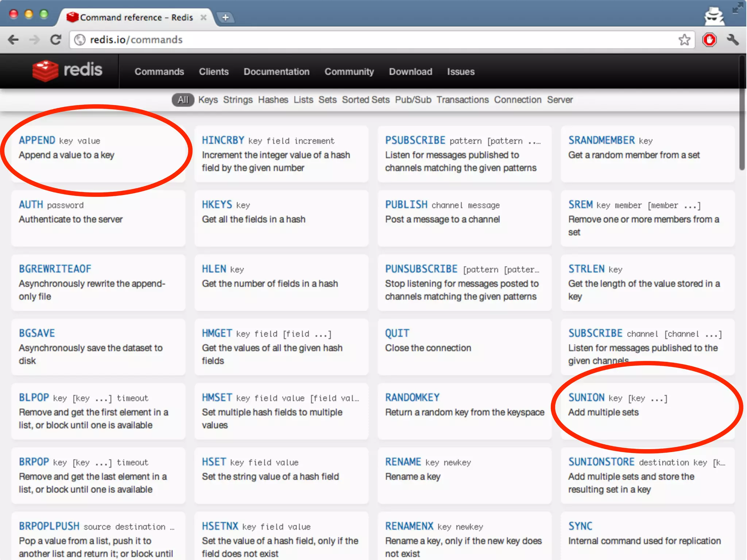The image size is (747, 560).
Task: Select the All filter pill
Action: 183,100
